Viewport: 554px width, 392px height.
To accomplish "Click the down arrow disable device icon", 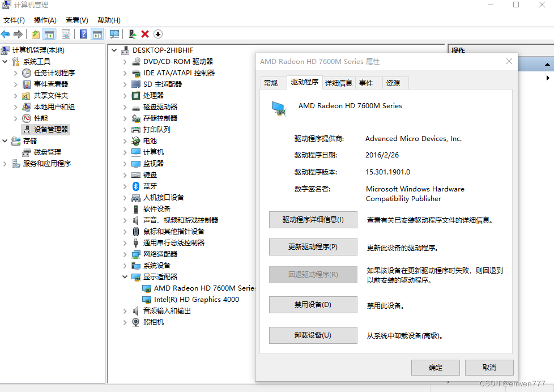I will coord(158,35).
